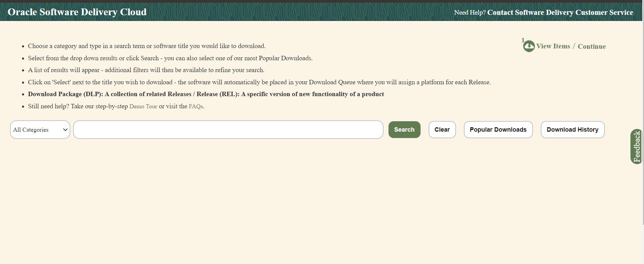
Task: Open the Feedback side tab
Action: click(636, 147)
